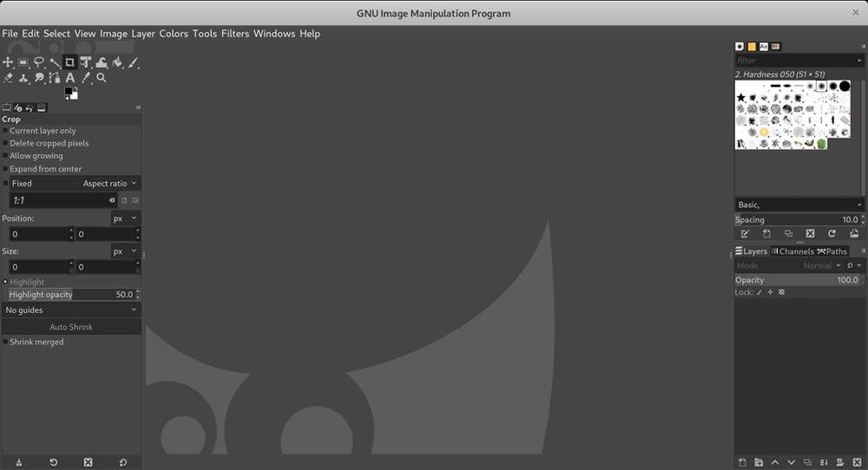This screenshot has width=868, height=470.
Task: Click the Refresh brushes icon
Action: (x=832, y=233)
